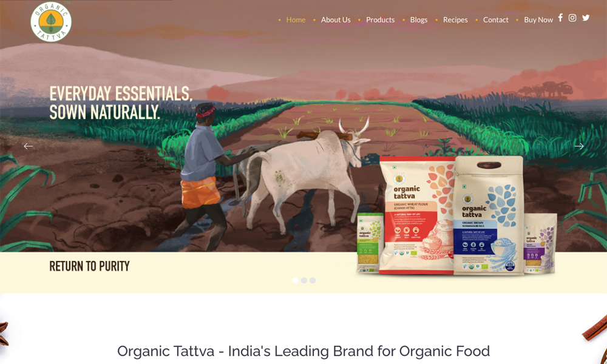Go to the Blogs page
The height and width of the screenshot is (364, 607).
pos(419,20)
